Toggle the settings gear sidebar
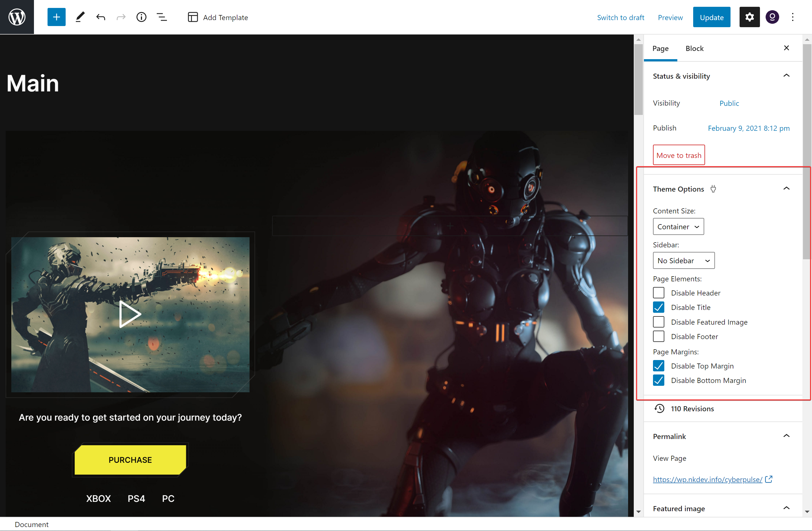Image resolution: width=812 pixels, height=531 pixels. 749,17
